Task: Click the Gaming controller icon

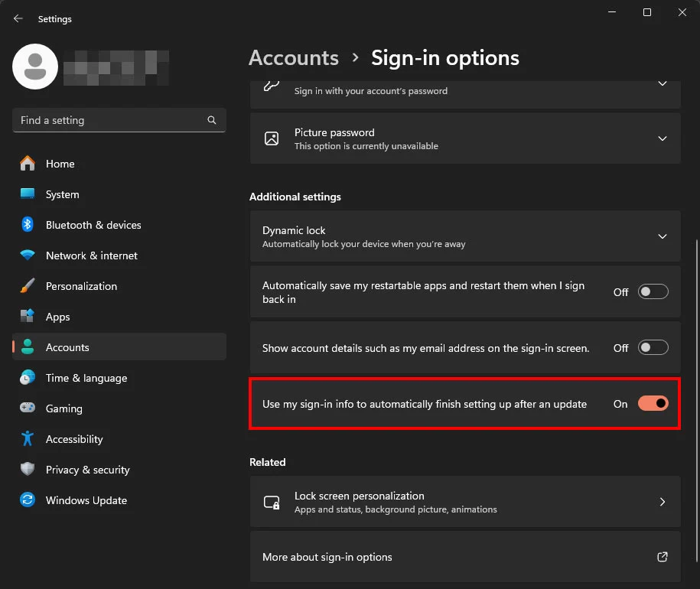Action: tap(28, 408)
